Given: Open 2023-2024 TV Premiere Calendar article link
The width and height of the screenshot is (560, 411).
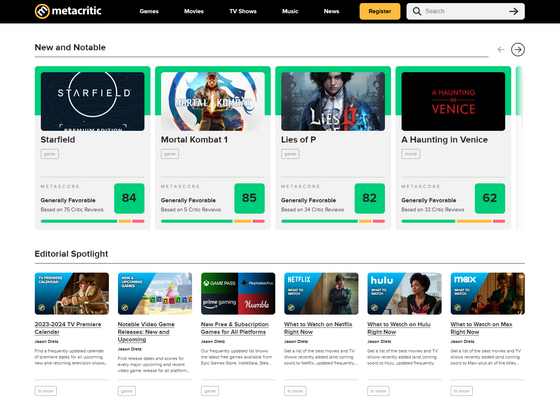Looking at the screenshot, I should (68, 328).
